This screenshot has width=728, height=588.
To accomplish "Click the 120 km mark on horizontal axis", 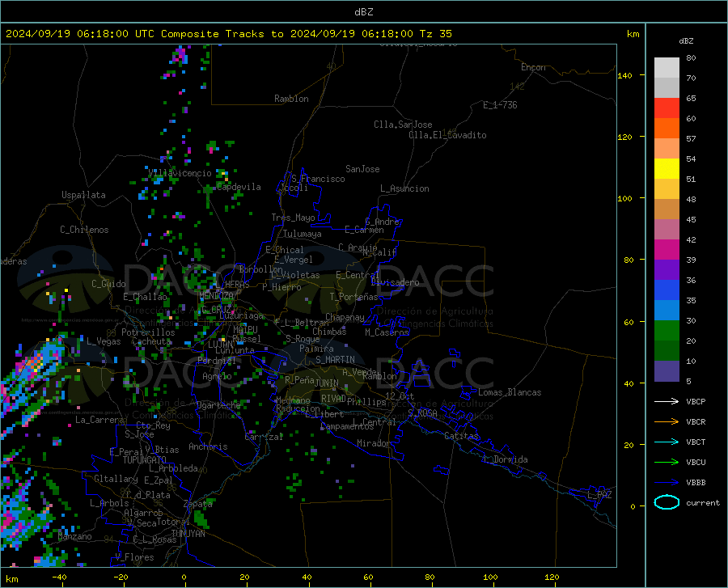I will [x=552, y=577].
